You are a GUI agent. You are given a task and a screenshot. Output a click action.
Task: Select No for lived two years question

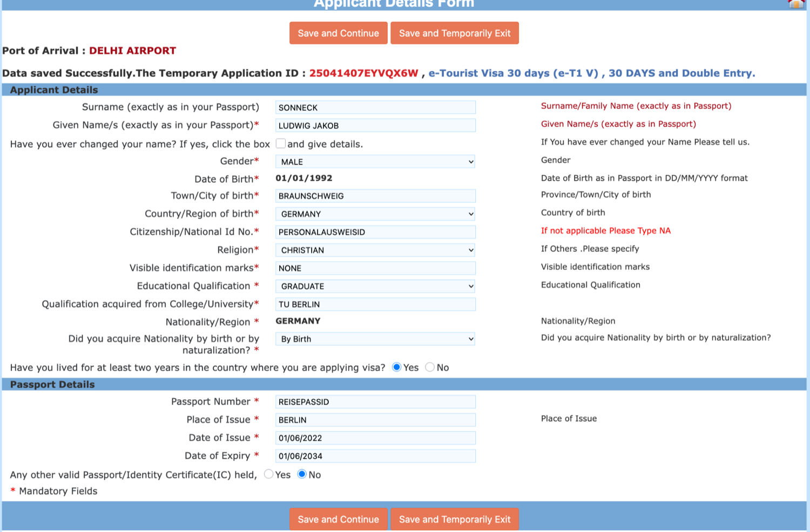pos(430,367)
